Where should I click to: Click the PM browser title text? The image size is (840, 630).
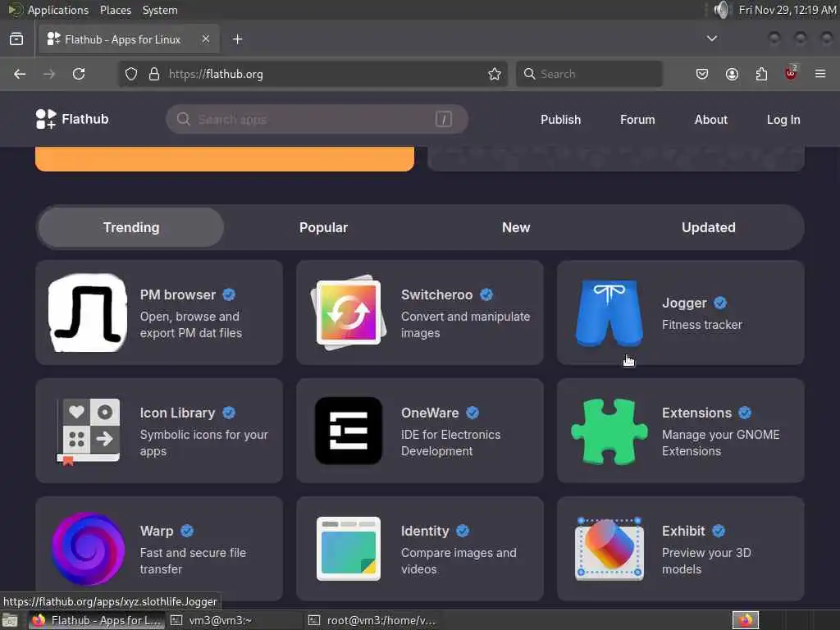pos(178,294)
